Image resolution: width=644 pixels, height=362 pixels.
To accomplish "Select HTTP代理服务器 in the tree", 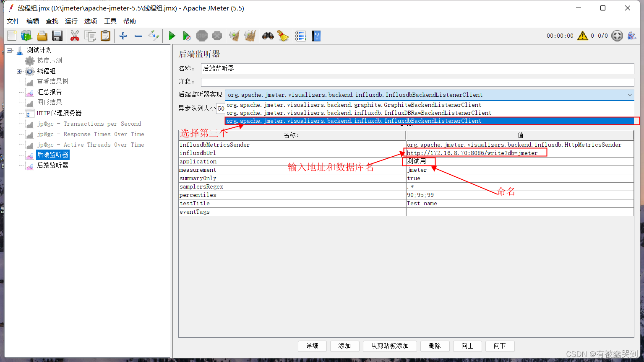I will tap(59, 113).
